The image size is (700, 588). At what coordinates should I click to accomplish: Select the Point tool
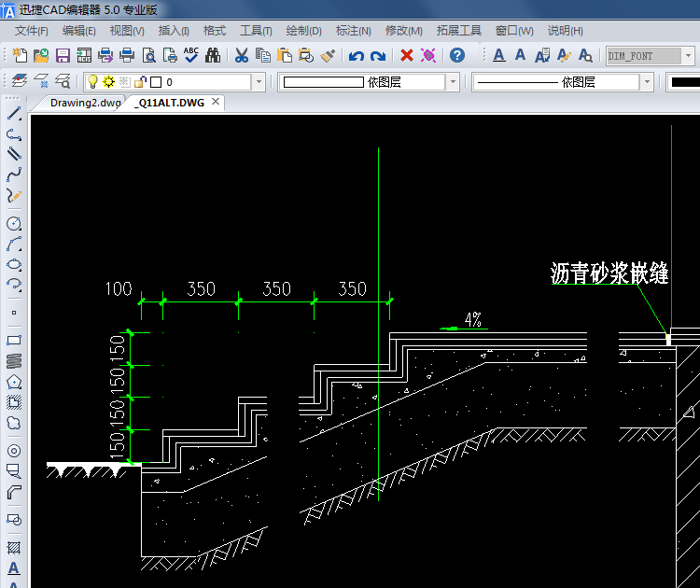click(14, 313)
